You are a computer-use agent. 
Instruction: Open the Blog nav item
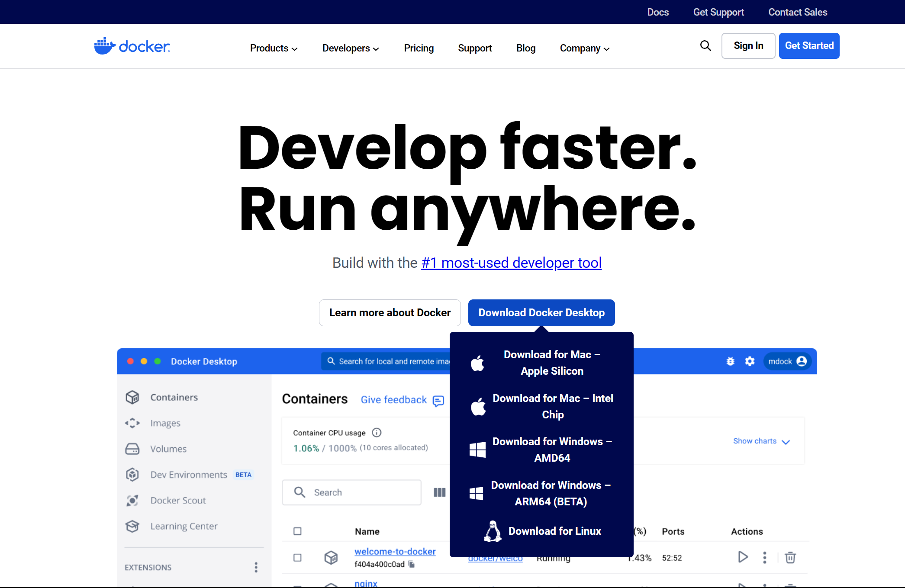(526, 48)
